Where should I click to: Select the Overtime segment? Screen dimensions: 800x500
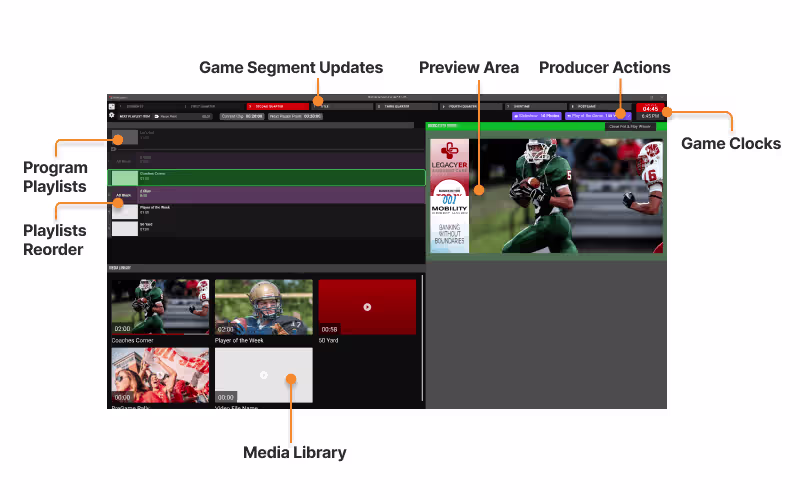point(536,107)
